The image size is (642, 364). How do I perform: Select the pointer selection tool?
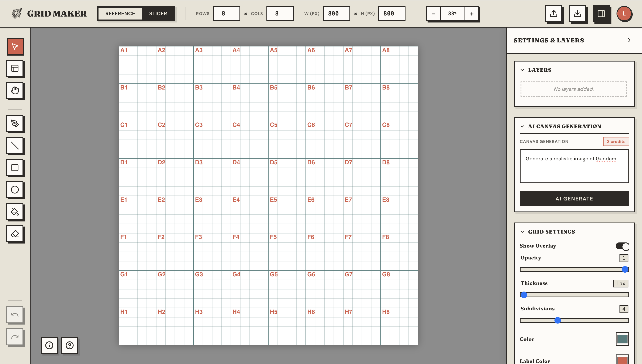click(15, 47)
